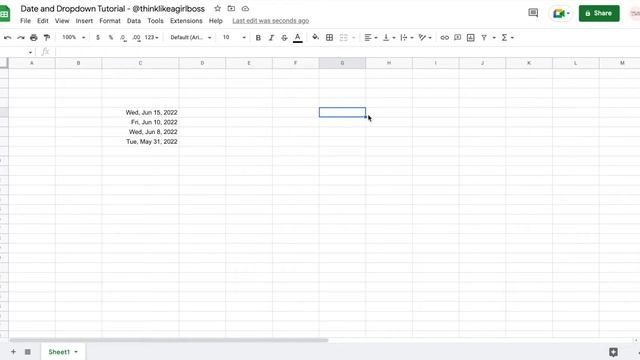This screenshot has width=640, height=360.
Task: Toggle strikethrough formatting
Action: pos(284,38)
